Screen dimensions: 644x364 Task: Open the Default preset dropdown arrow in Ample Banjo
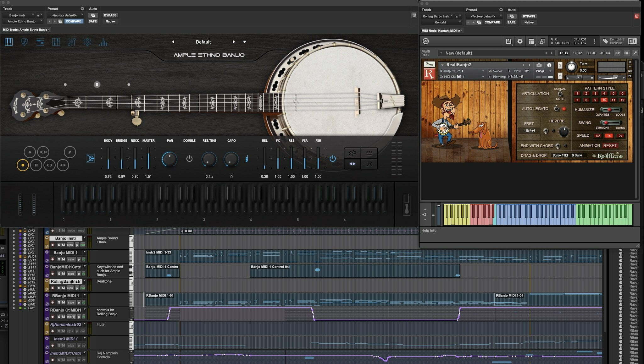coord(244,42)
